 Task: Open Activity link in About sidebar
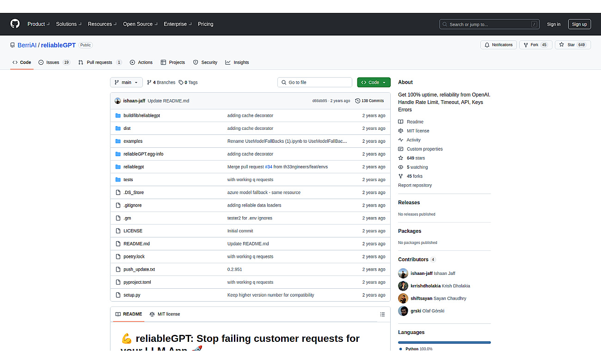410,140
